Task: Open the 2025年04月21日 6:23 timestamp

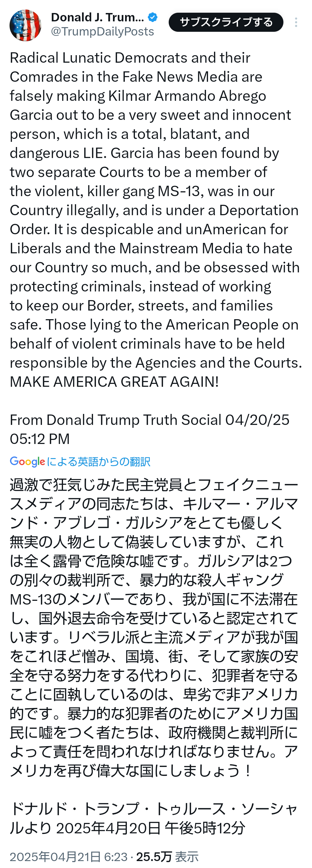Action: [x=68, y=856]
